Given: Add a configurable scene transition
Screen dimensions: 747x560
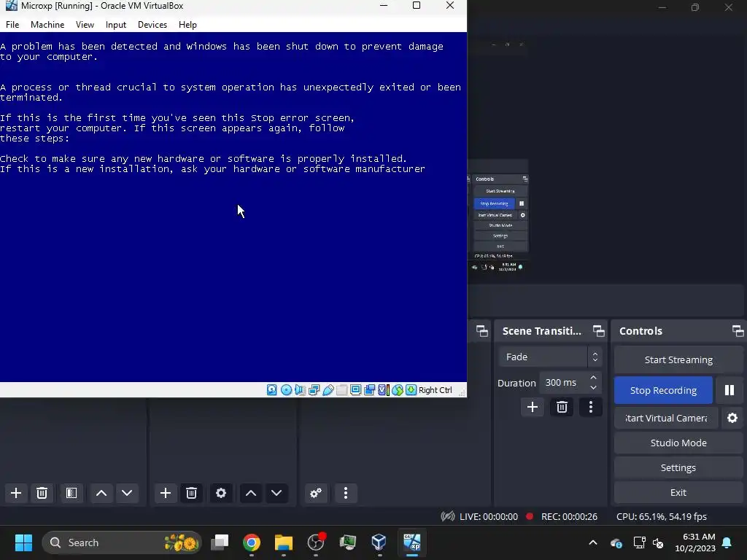Looking at the screenshot, I should [532, 407].
